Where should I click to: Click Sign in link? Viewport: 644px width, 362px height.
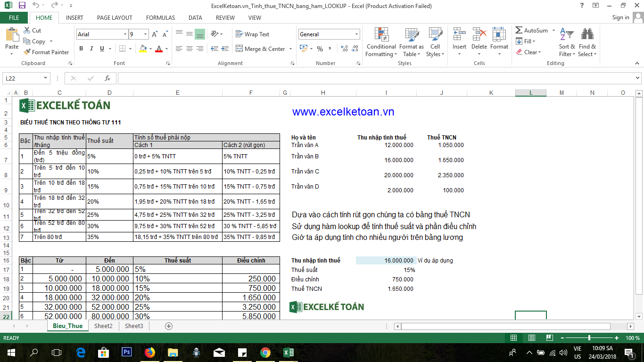click(x=620, y=17)
